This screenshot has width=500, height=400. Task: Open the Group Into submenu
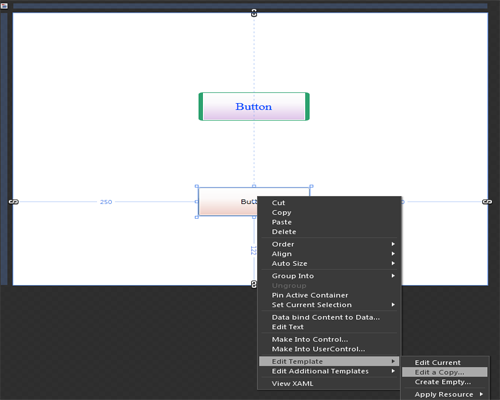click(329, 276)
